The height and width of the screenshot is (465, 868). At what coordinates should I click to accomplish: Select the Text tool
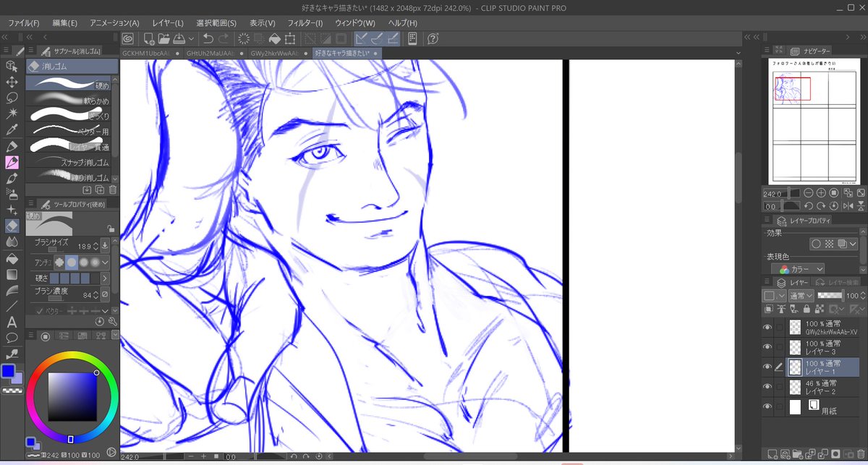[x=12, y=322]
